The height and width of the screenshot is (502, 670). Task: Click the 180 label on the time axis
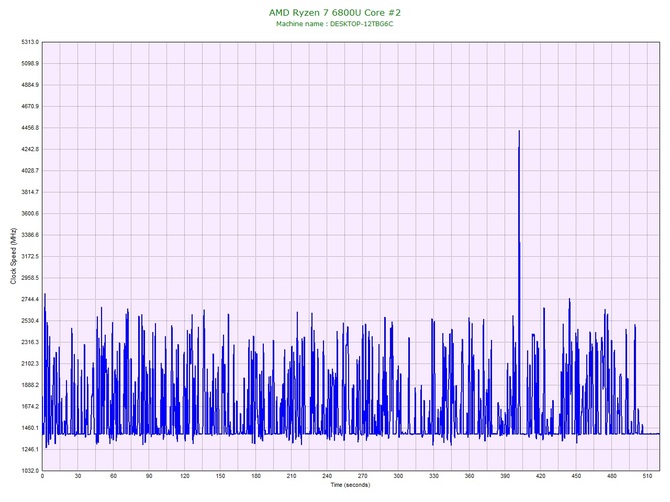(256, 476)
